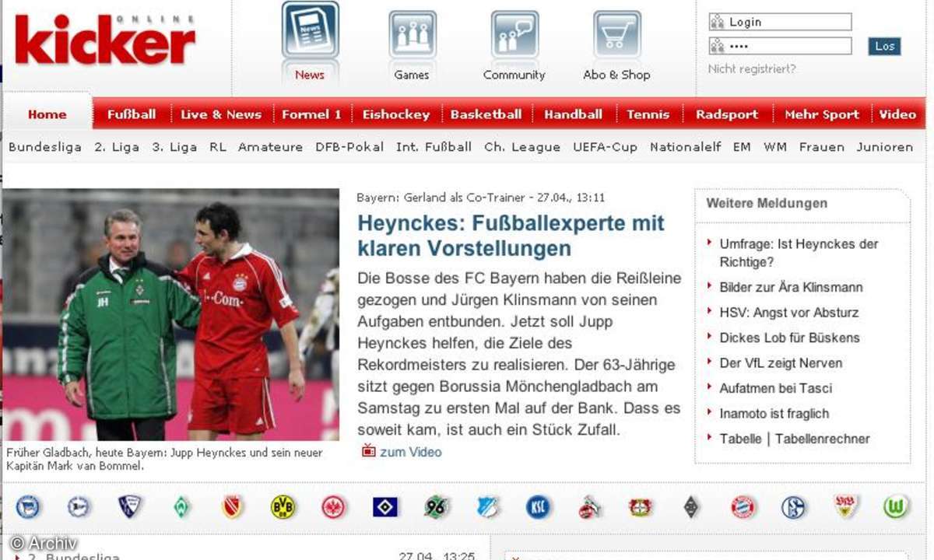The width and height of the screenshot is (934, 560).
Task: Select the Eintracht Frankfurt club logo
Action: click(334, 507)
